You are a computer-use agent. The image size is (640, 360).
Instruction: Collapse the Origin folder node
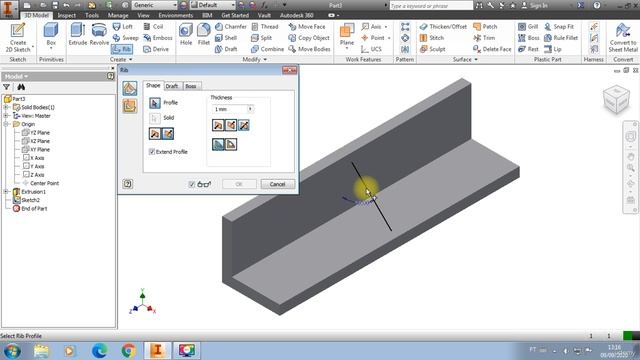6,124
